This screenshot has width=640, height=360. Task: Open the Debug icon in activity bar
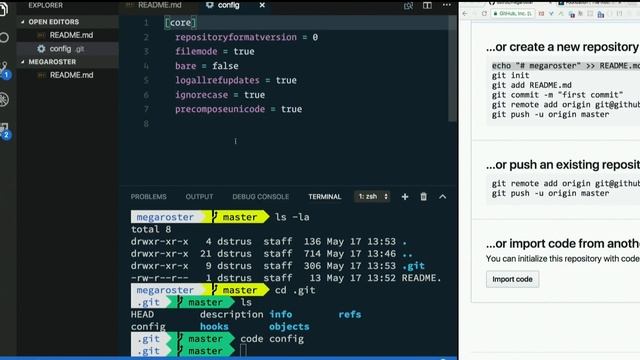coord(4,100)
